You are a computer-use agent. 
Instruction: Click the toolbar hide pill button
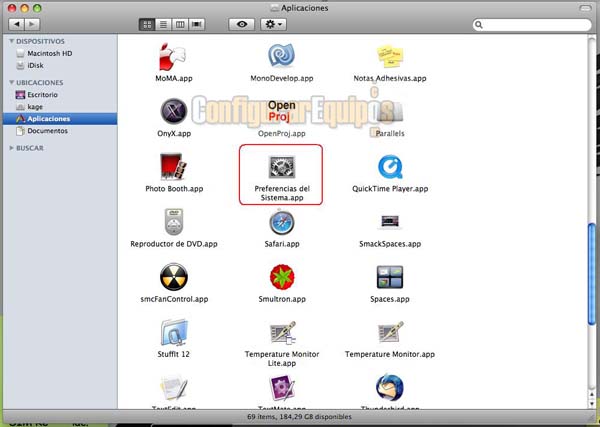(585, 8)
